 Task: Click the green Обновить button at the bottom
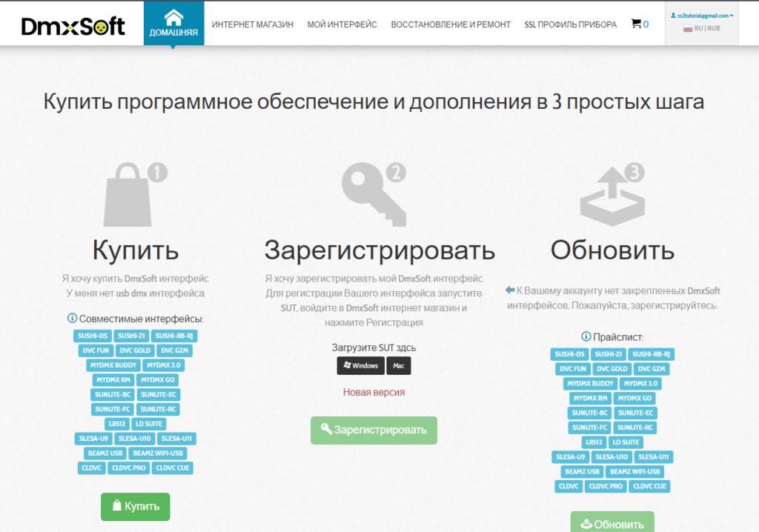point(612,523)
